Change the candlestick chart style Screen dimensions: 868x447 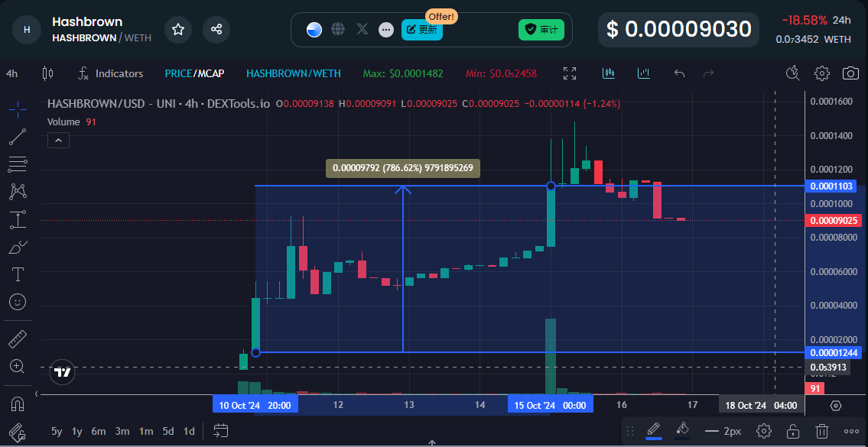48,73
